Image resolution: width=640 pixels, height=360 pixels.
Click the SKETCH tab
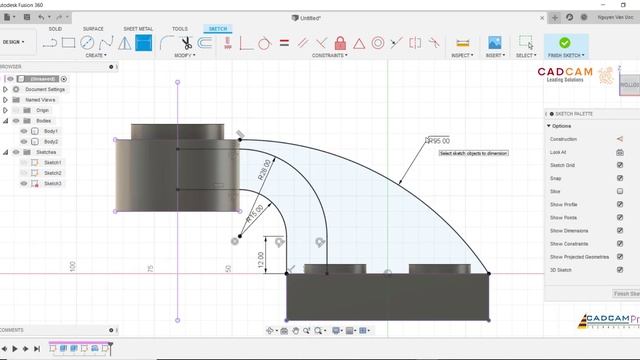(218, 29)
